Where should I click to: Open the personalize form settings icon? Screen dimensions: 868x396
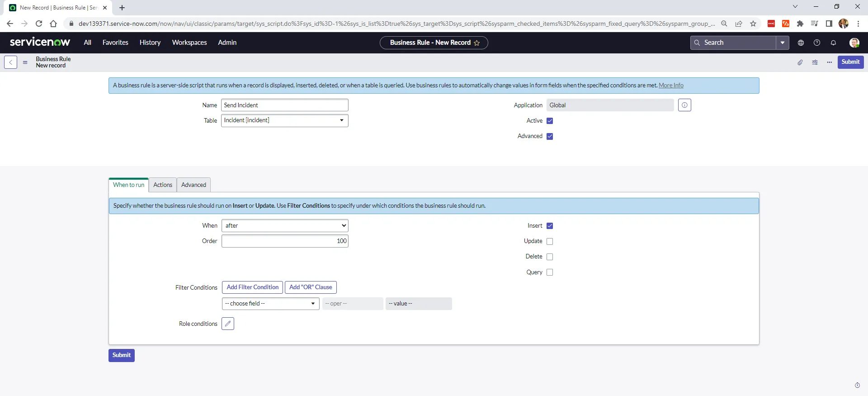(x=815, y=62)
